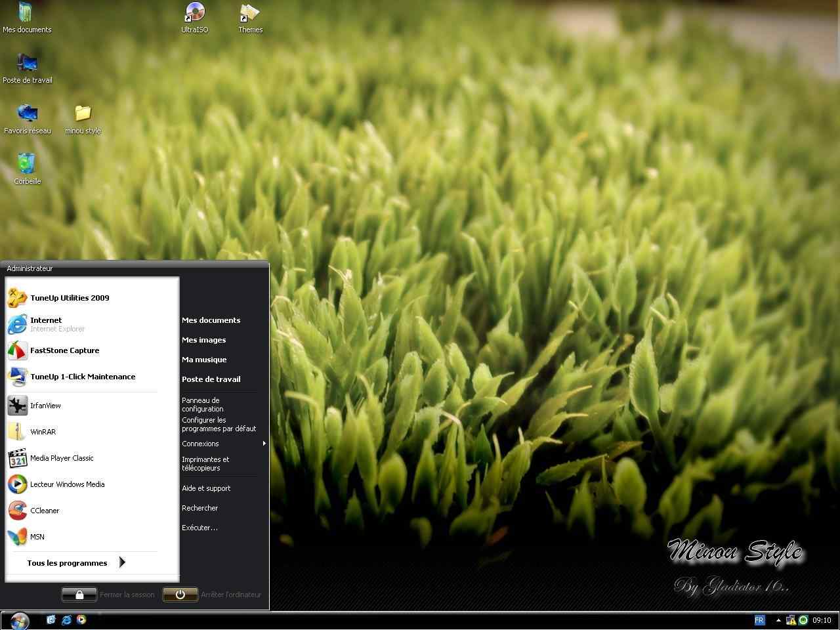Click the Start orb button
The image size is (840, 630).
20,620
